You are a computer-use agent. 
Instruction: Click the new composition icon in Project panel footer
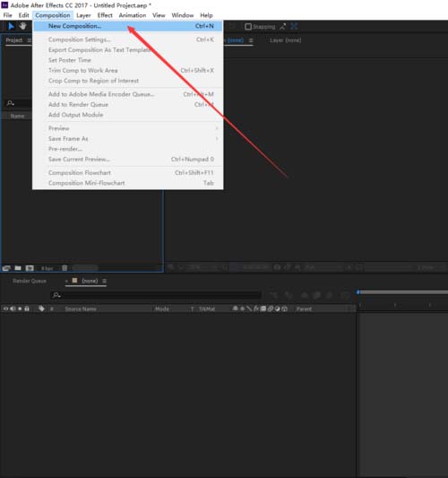pos(30,268)
